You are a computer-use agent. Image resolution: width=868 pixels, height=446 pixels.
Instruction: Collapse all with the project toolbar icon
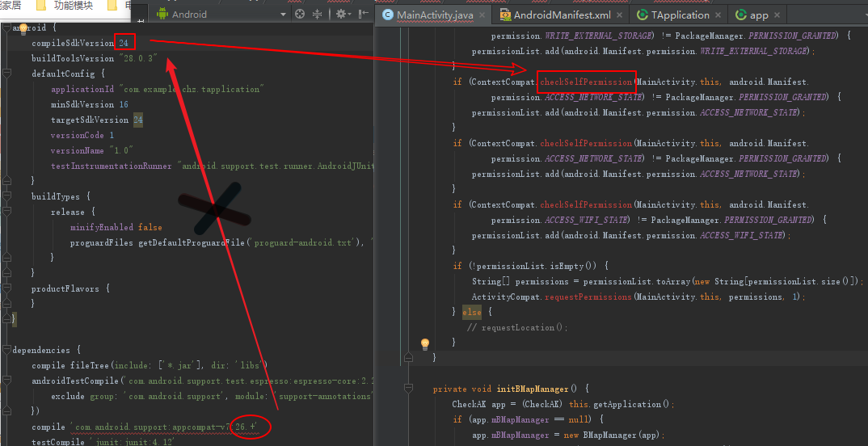coord(318,14)
